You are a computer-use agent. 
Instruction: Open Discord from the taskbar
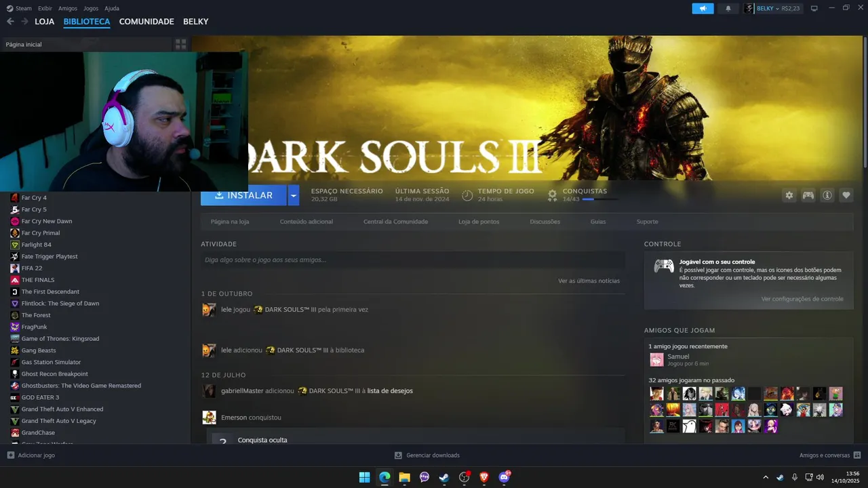click(504, 477)
